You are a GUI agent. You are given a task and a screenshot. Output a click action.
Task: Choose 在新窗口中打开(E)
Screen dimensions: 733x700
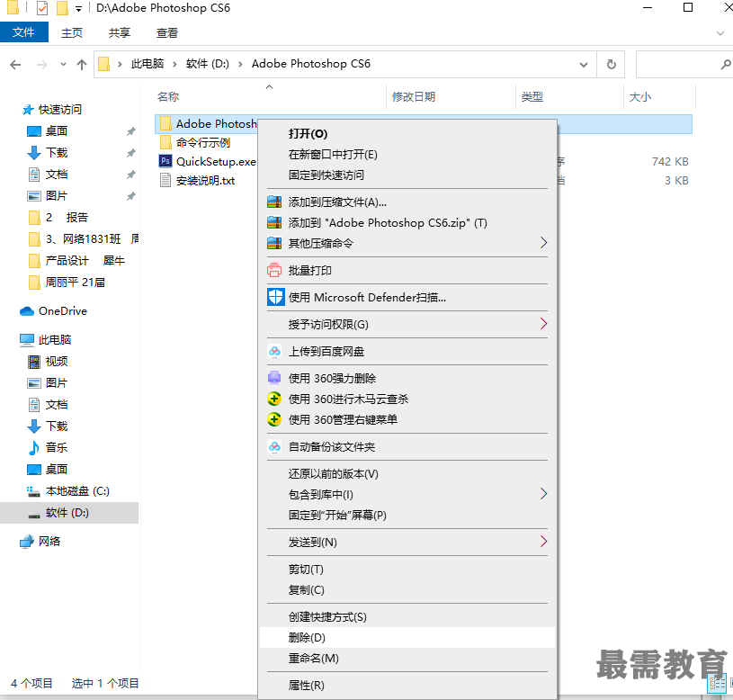click(407, 155)
